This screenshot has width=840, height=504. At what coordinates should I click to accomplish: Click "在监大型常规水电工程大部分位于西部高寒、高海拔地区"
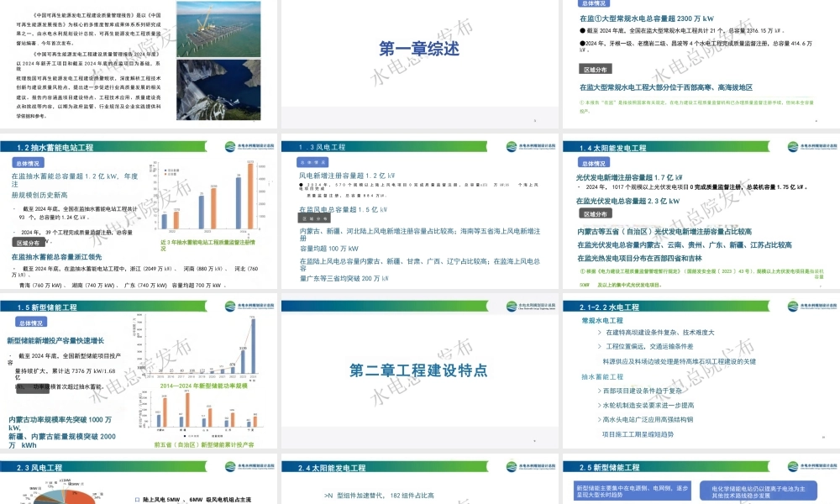pyautogui.click(x=666, y=87)
